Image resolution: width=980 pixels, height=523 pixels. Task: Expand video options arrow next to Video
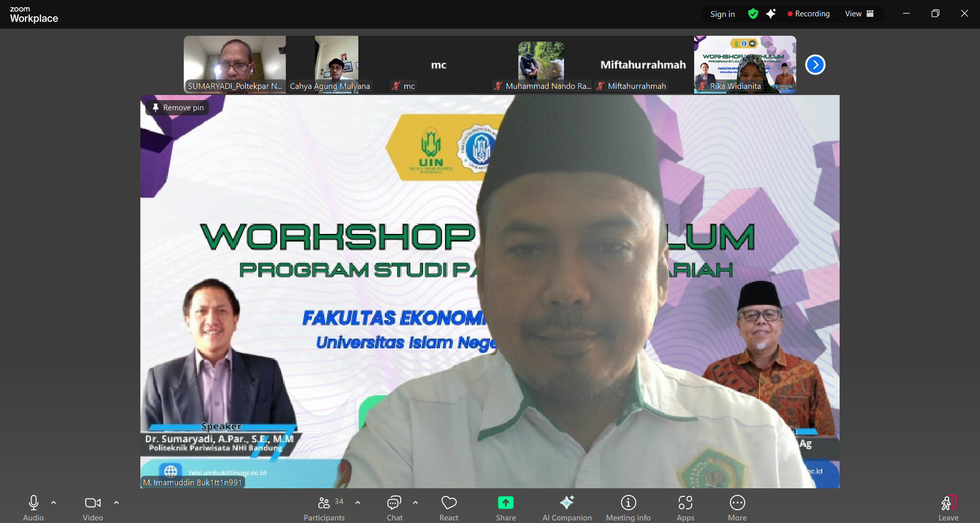[116, 503]
